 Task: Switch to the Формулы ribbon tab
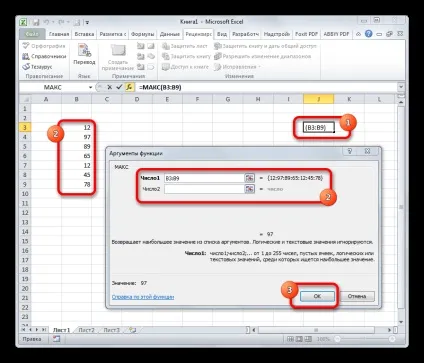coord(142,34)
